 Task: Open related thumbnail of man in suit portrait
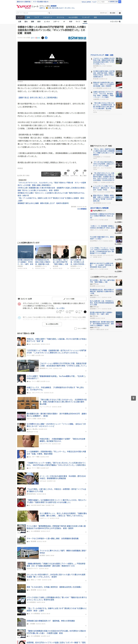[x=78, y=252]
